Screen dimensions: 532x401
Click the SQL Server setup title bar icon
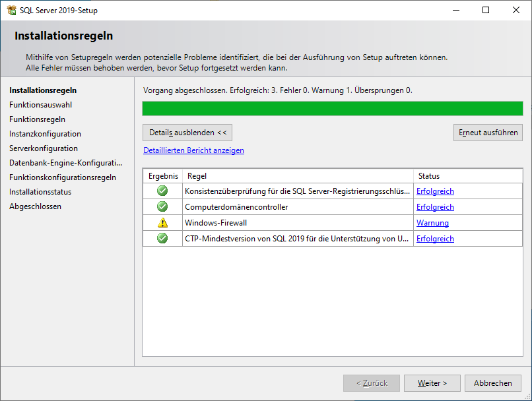(x=11, y=11)
